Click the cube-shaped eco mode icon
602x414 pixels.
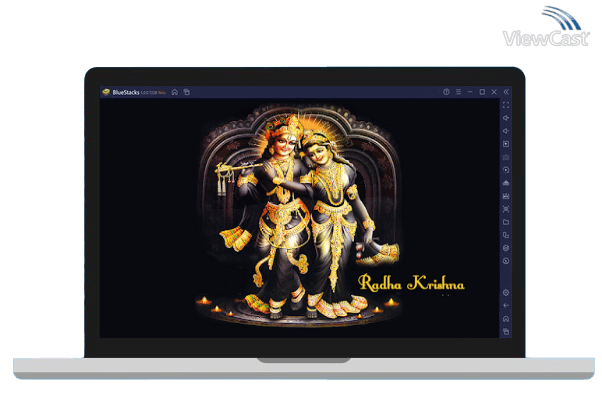point(506,248)
